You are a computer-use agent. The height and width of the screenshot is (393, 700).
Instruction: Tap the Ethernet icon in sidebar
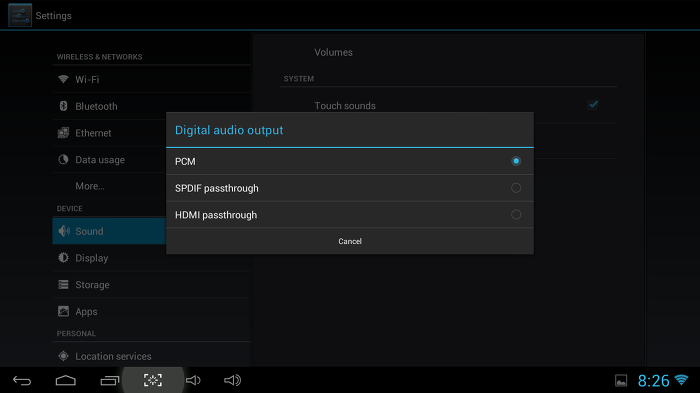coord(63,133)
